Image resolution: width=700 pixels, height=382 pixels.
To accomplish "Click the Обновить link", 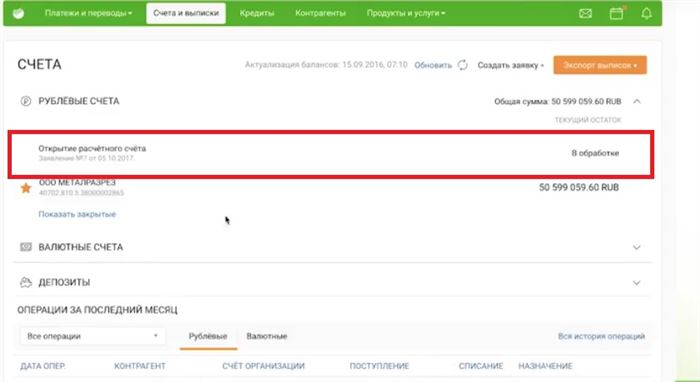I will click(433, 65).
